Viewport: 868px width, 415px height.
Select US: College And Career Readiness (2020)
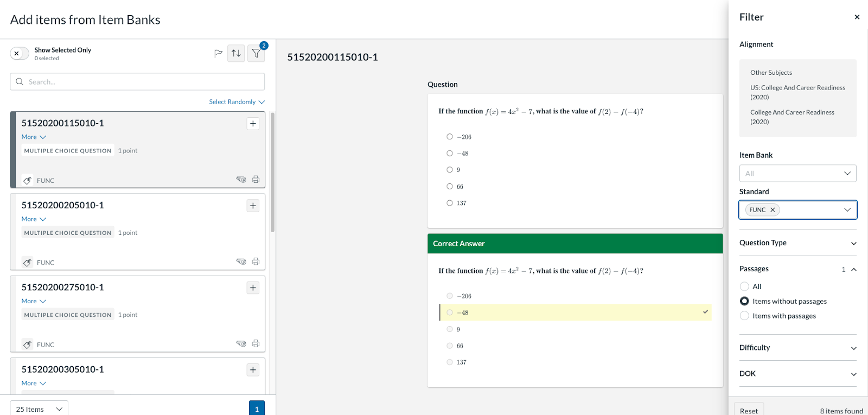(x=797, y=92)
